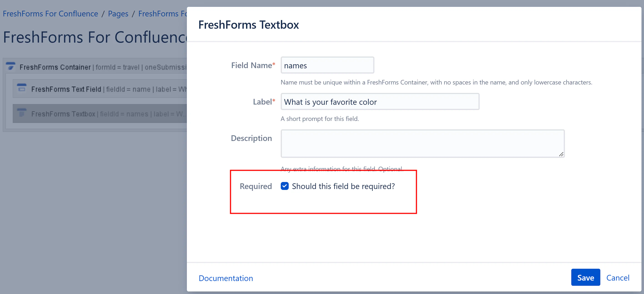The width and height of the screenshot is (644, 294).
Task: Click the Field Name input containing "names"
Action: point(327,65)
